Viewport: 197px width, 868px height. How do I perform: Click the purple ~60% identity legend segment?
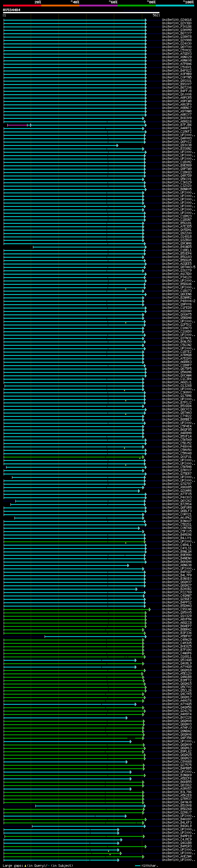coord(99,6)
